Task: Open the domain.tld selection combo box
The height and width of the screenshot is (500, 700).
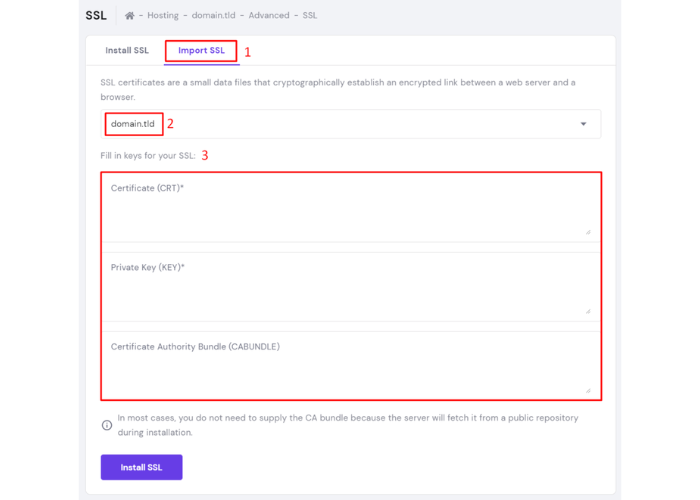Action: point(350,124)
